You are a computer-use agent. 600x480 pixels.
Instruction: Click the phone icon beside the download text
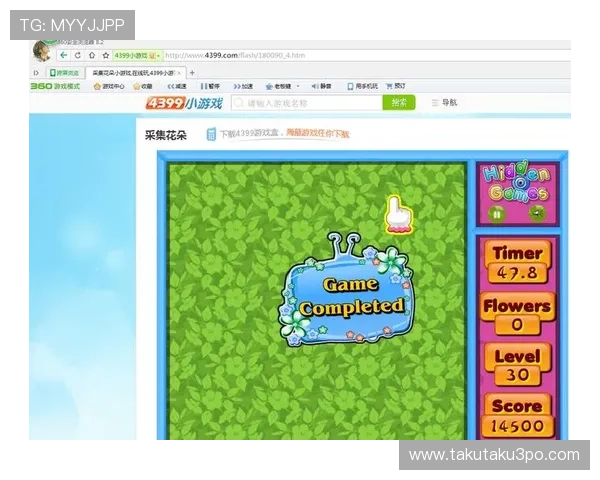[211, 134]
